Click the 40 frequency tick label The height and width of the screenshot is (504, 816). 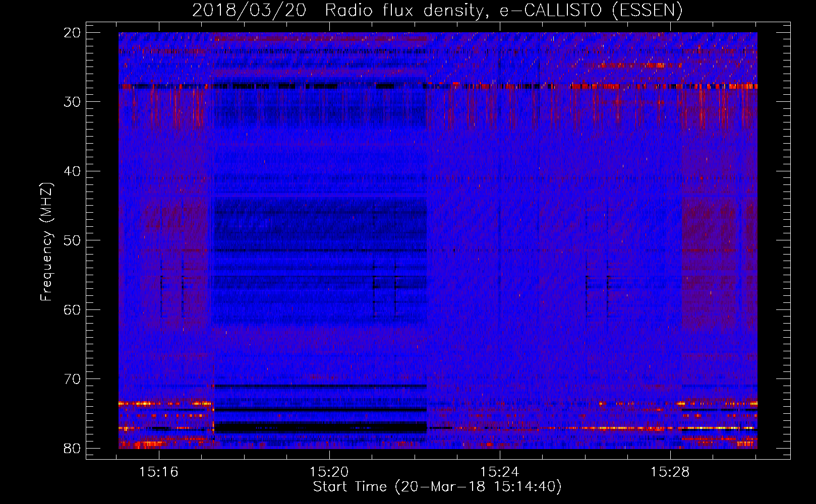[x=72, y=171]
